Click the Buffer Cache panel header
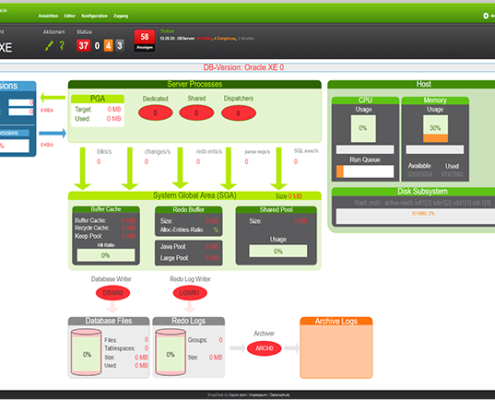 point(106,209)
